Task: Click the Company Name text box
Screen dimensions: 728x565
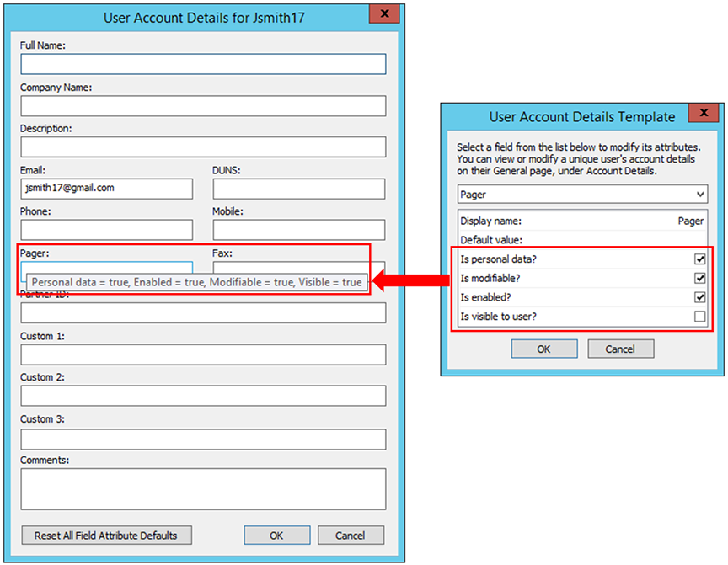Action: [x=203, y=105]
